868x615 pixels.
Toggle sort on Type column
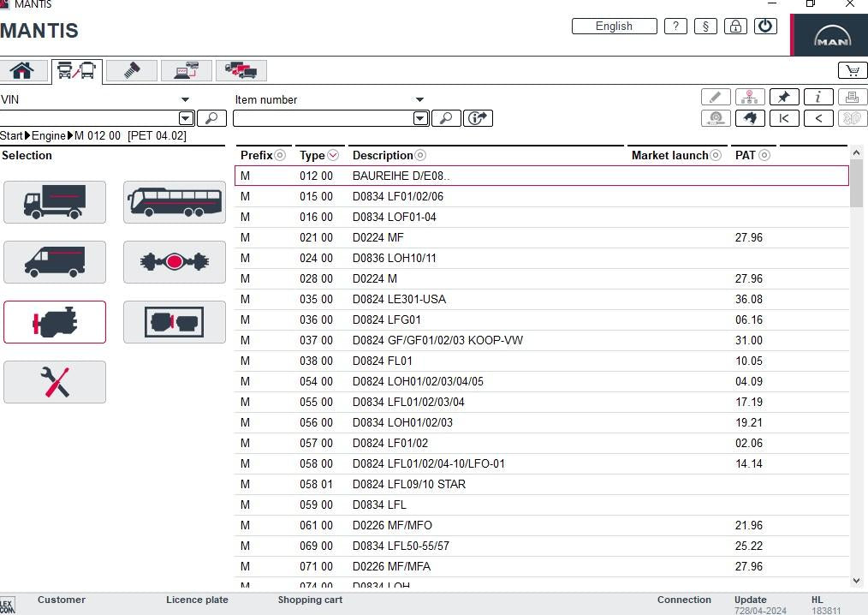[333, 155]
